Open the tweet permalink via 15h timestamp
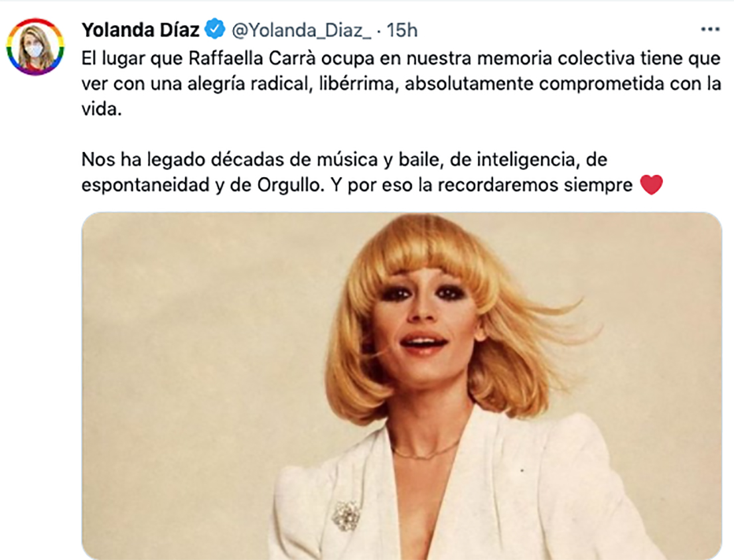Image resolution: width=734 pixels, height=560 pixels. [402, 30]
